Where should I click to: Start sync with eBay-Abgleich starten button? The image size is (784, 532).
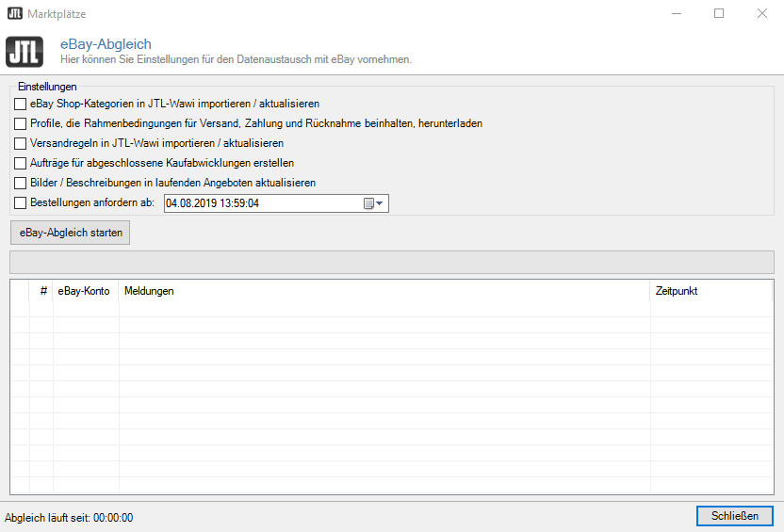[x=71, y=233]
